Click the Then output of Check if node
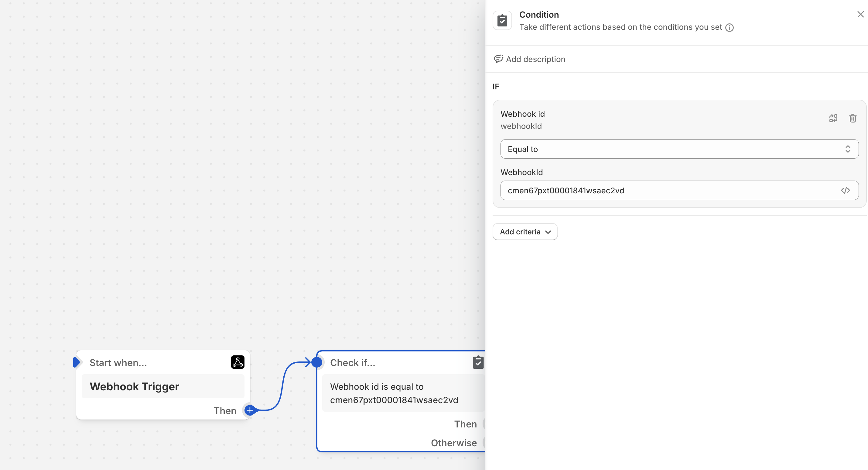Screen dimensions: 868x470 [465, 424]
